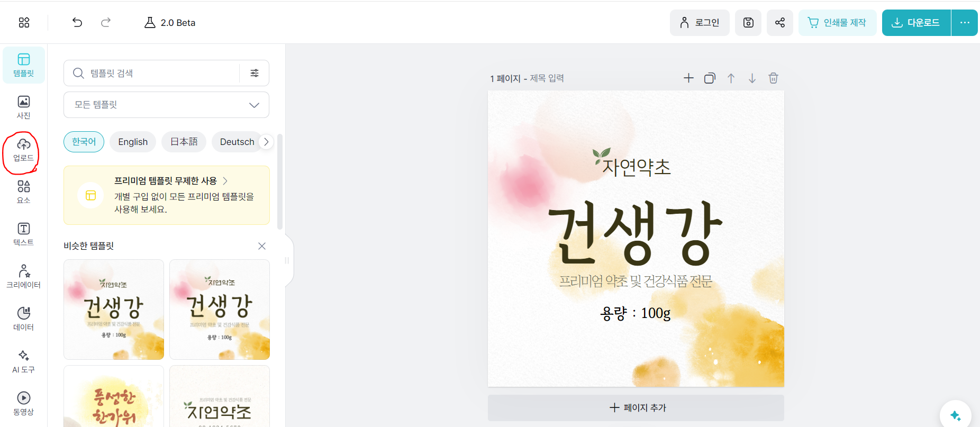Delete the page with the trash icon
The height and width of the screenshot is (427, 980).
point(773,78)
